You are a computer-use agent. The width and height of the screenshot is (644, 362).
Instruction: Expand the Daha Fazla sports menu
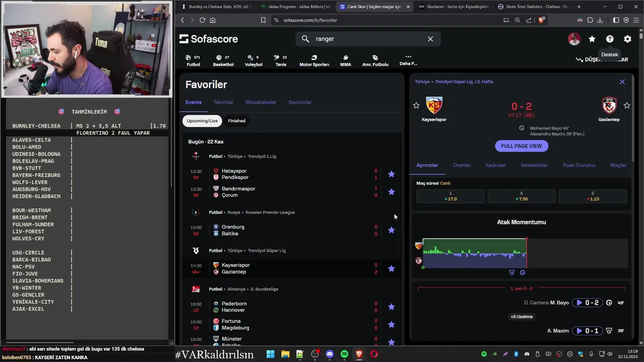pyautogui.click(x=408, y=60)
